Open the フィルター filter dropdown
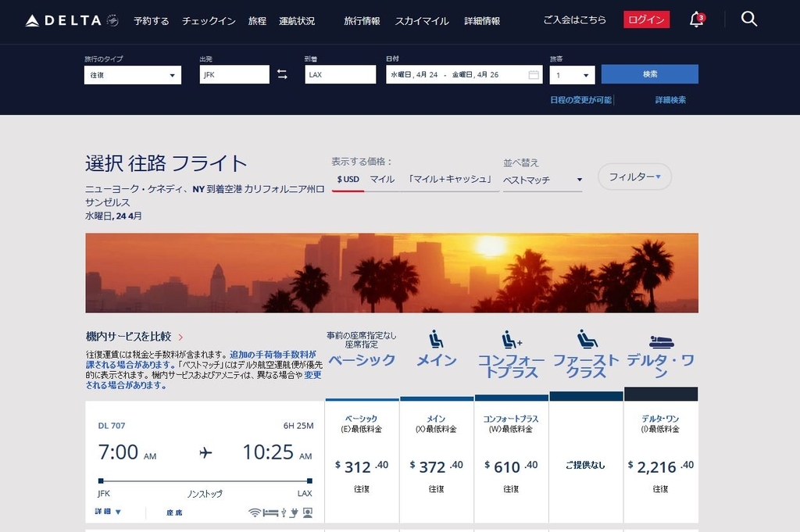The width and height of the screenshot is (800, 532). [x=634, y=177]
